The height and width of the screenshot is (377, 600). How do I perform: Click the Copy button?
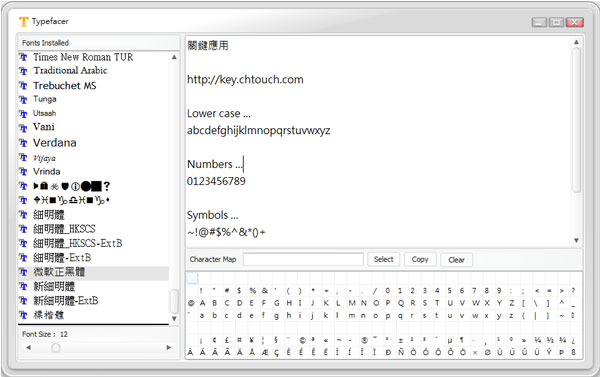click(x=420, y=259)
